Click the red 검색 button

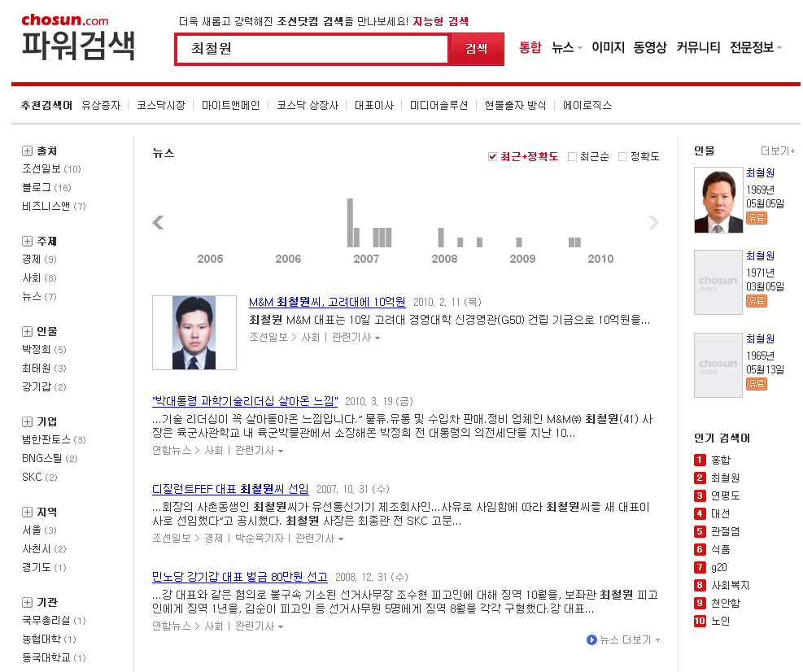(477, 49)
